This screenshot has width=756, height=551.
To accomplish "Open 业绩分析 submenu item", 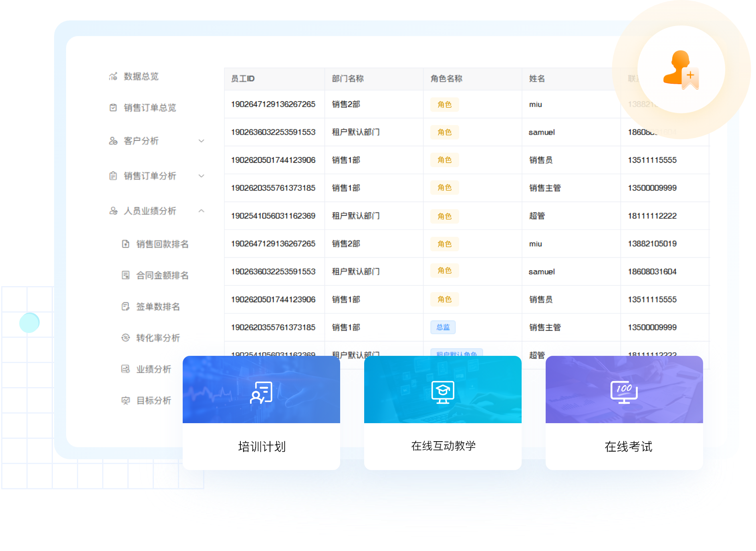I will pos(153,369).
